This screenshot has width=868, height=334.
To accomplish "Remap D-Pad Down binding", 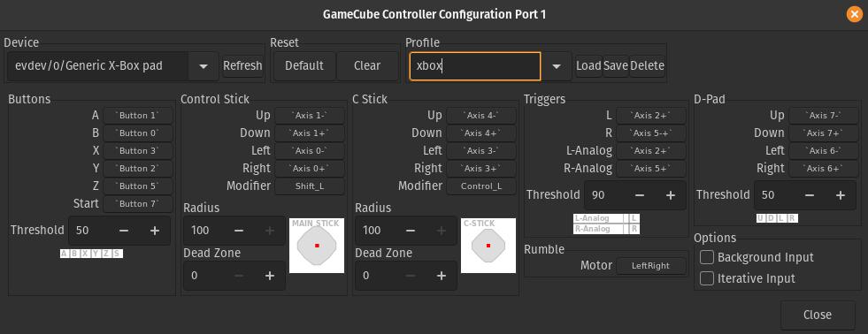I will click(x=823, y=133).
